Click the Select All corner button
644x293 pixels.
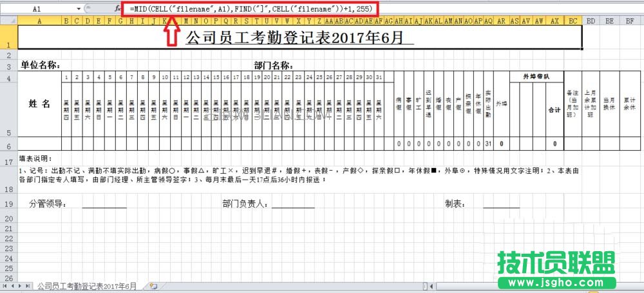click(x=8, y=21)
